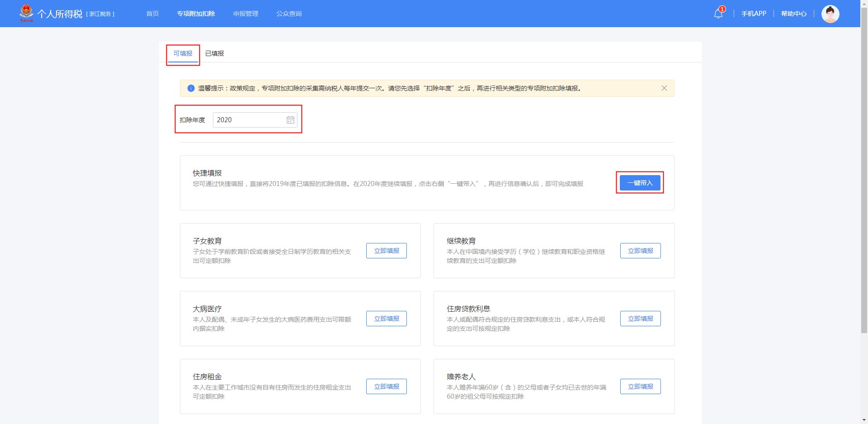Switch to the 可填报 tab
Screen dimensions: 868x424
tap(182, 53)
